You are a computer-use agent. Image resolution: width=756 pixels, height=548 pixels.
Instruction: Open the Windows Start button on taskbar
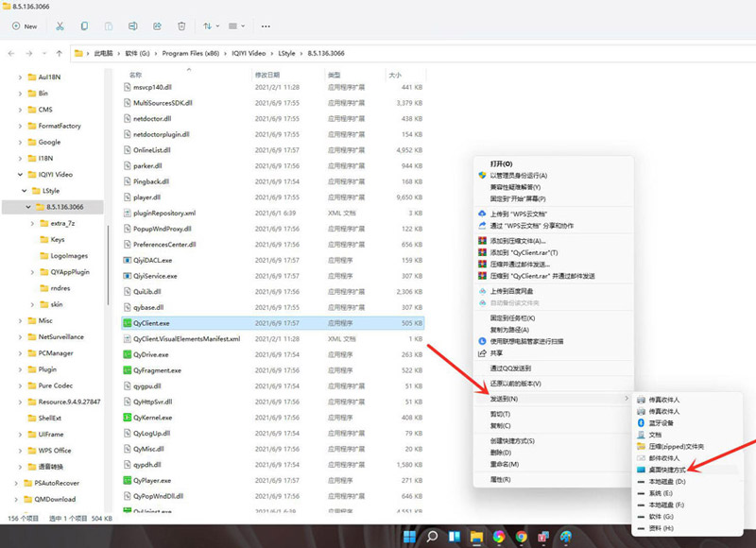pyautogui.click(x=409, y=537)
